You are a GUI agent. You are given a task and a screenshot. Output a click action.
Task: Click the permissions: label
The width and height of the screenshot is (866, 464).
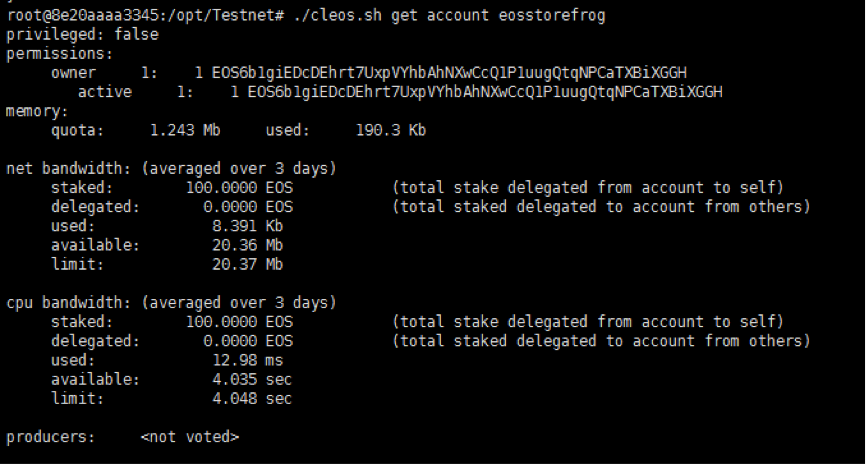pyautogui.click(x=60, y=54)
